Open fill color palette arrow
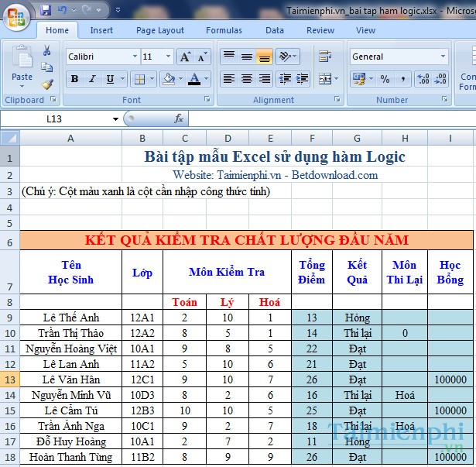Image resolution: width=476 pixels, height=467 pixels. click(x=181, y=79)
